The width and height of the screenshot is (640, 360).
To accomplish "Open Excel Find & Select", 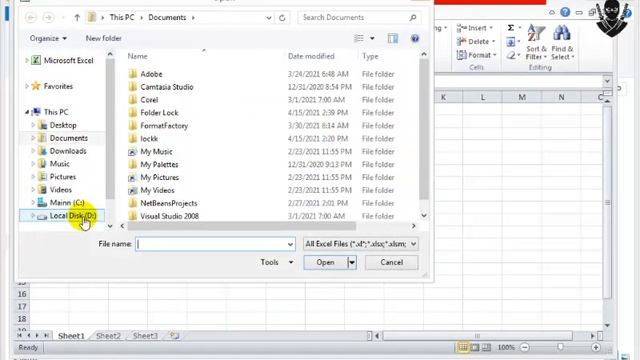I will click(x=562, y=43).
